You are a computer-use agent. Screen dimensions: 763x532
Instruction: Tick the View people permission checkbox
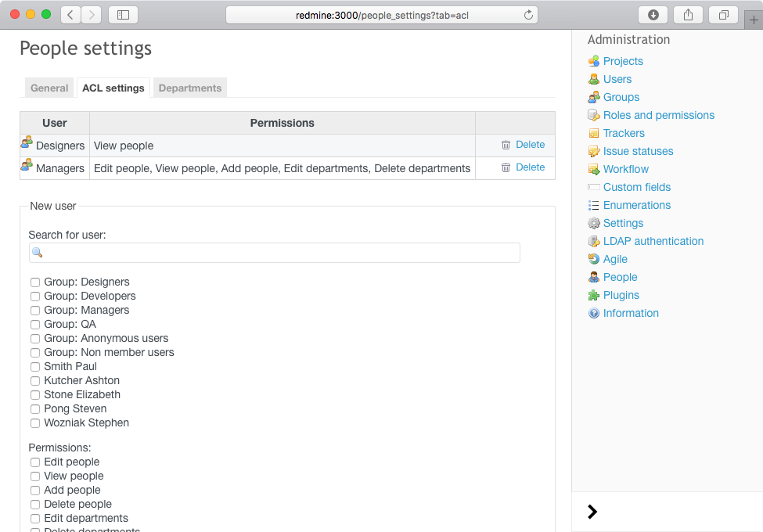coord(35,476)
